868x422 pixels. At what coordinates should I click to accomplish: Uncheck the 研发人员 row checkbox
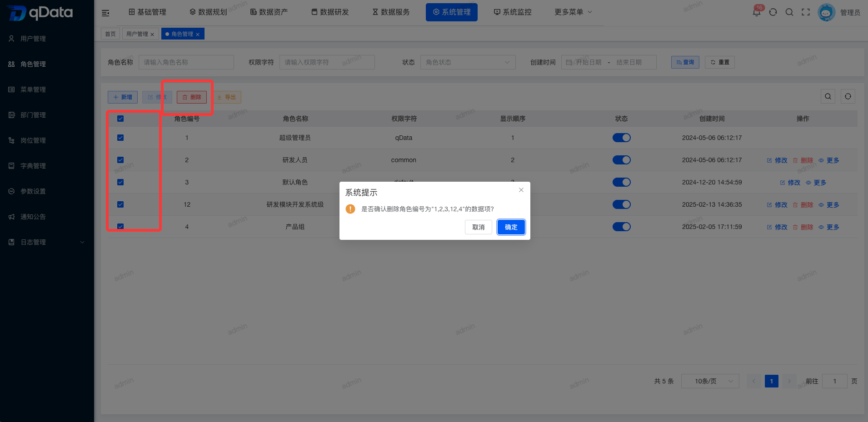(120, 160)
